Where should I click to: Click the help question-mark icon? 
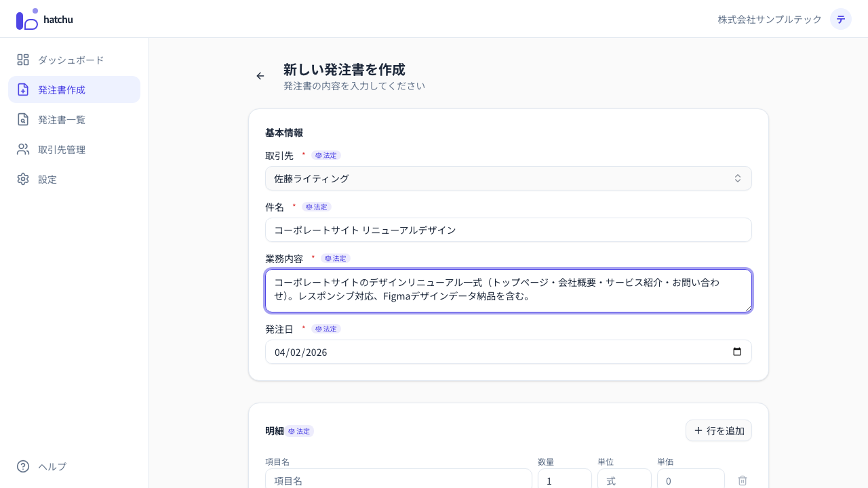pyautogui.click(x=23, y=466)
